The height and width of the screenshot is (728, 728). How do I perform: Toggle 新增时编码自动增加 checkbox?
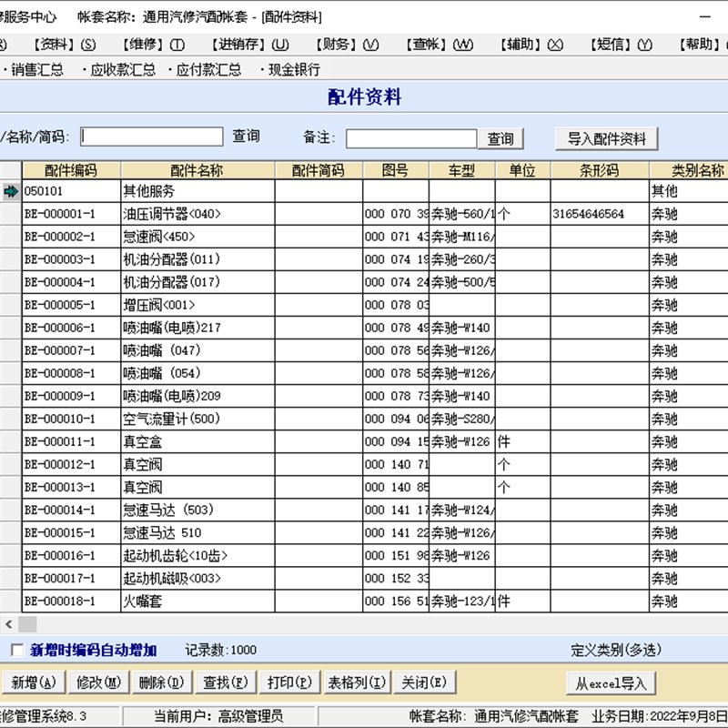click(x=17, y=650)
